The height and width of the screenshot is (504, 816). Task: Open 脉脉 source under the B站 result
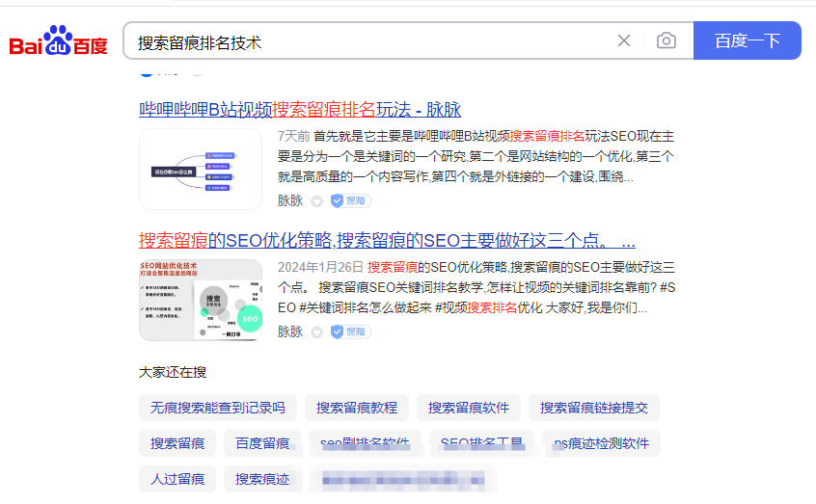(290, 200)
